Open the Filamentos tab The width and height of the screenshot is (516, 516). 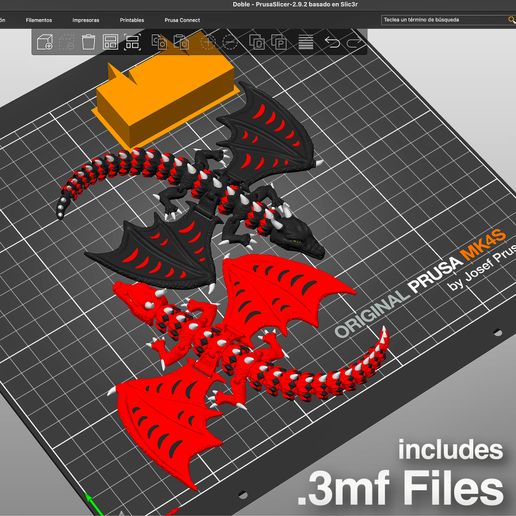[39, 20]
